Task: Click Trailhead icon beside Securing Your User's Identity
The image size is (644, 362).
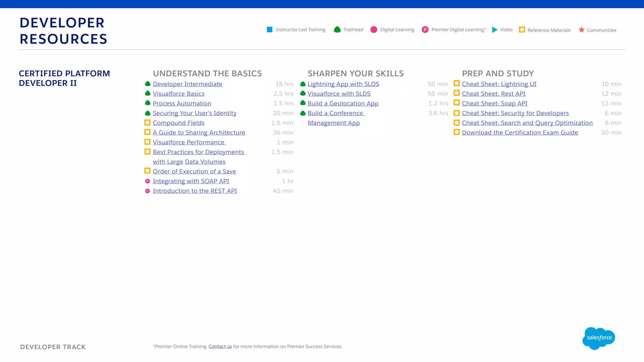Action: point(147,113)
